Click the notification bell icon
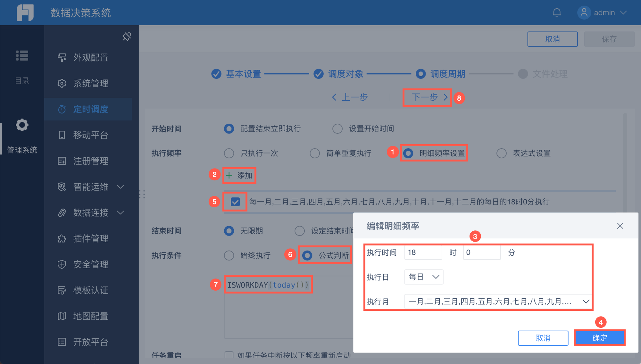 pyautogui.click(x=557, y=12)
